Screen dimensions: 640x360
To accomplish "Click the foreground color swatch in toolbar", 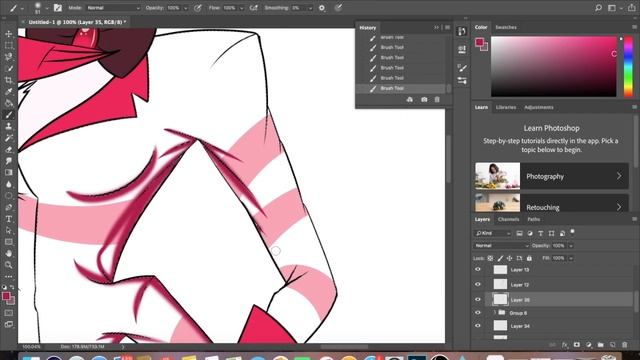I will [x=6, y=296].
